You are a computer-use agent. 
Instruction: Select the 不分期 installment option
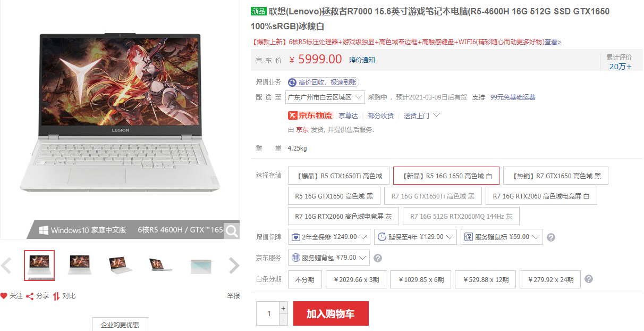tap(305, 279)
